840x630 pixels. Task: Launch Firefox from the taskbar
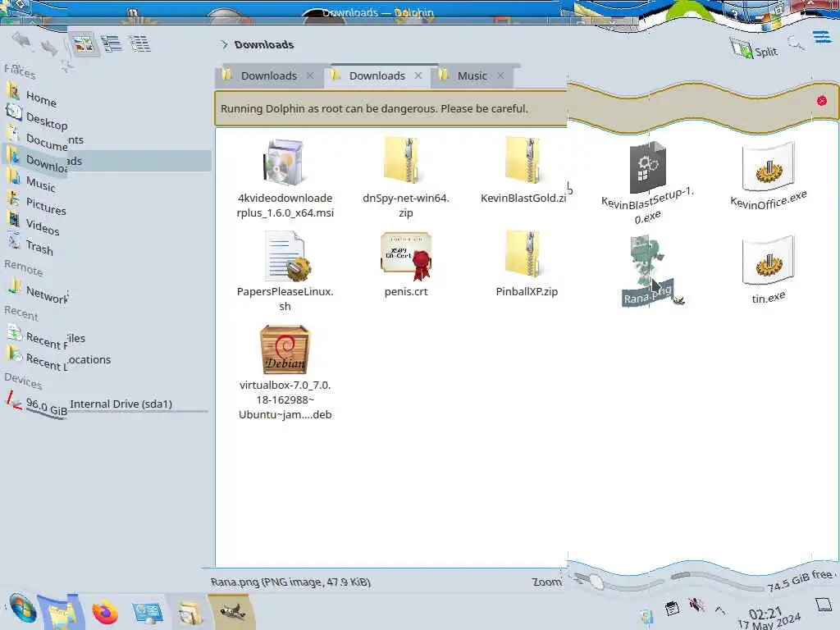[105, 613]
